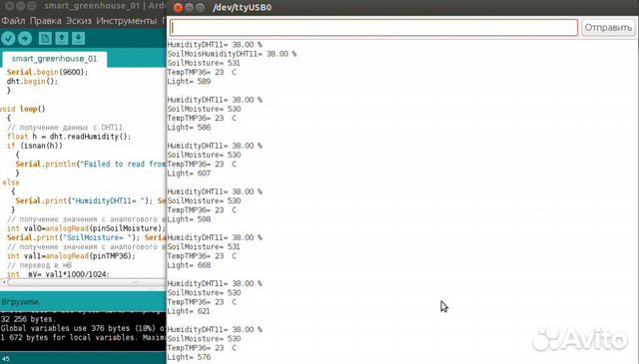639x364 pixels.
Task: Click the Verify checkmark icon in Arduino toolbar
Action: click(x=8, y=38)
